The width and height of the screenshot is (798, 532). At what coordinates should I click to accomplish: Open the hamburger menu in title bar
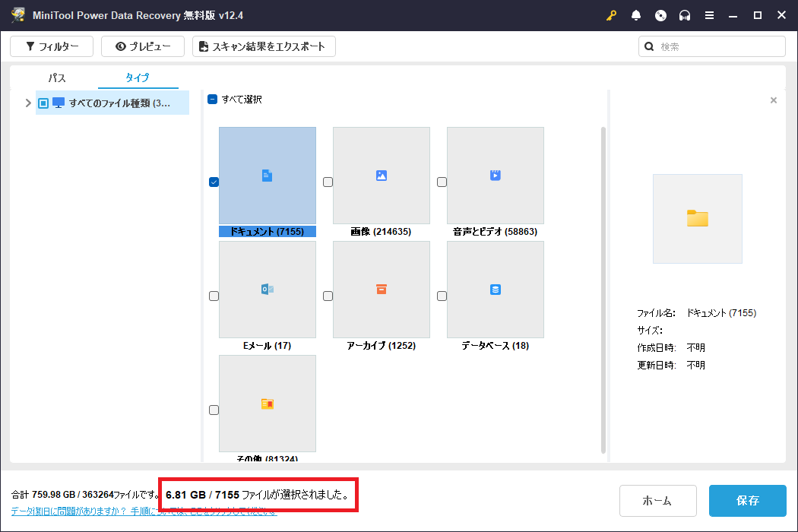(709, 15)
